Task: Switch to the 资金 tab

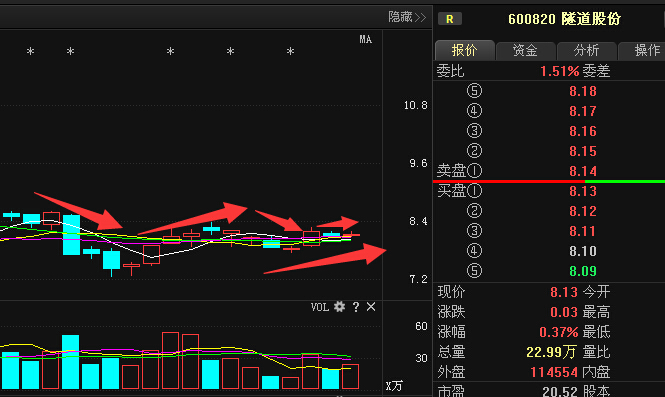Action: 525,50
